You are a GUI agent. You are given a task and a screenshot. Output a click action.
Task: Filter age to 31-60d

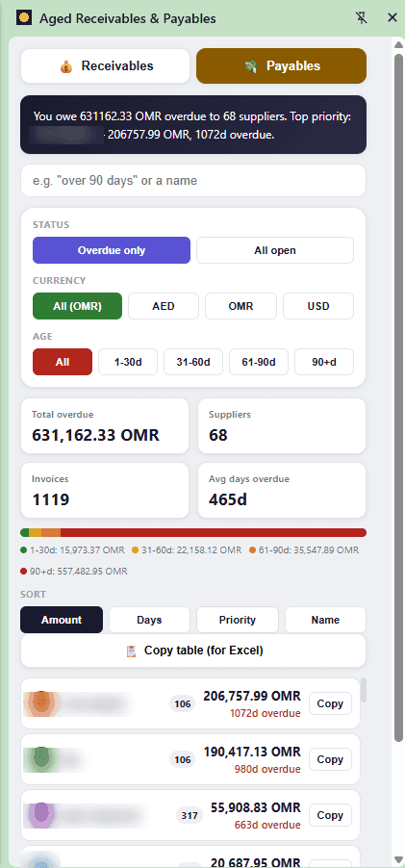coord(193,362)
